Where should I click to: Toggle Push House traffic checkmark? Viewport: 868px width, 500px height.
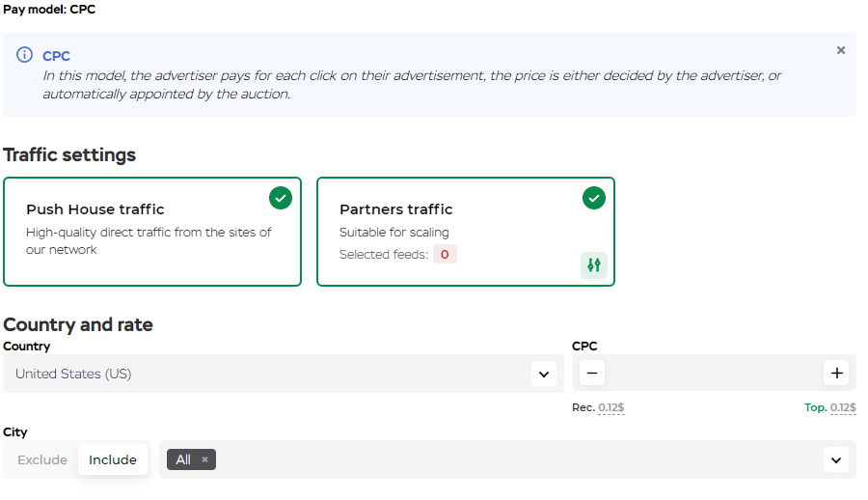click(x=280, y=198)
